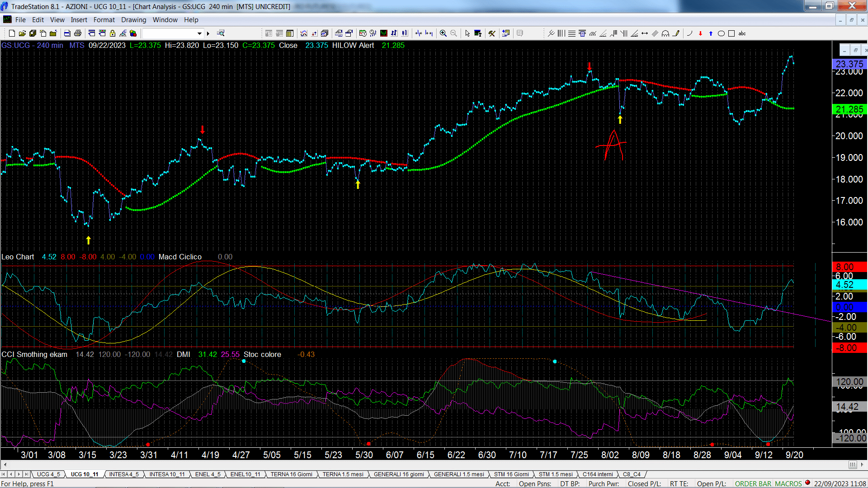
Task: Switch to the STM 1.5 mesi tab
Action: [555, 474]
